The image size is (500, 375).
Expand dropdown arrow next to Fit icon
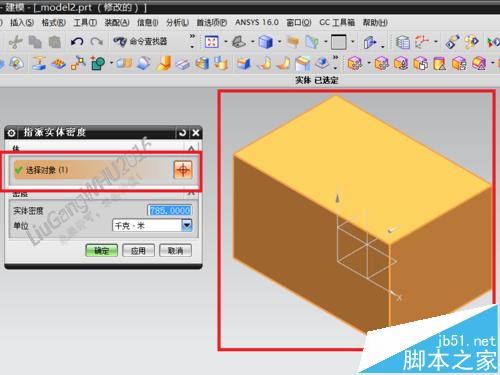[226, 42]
